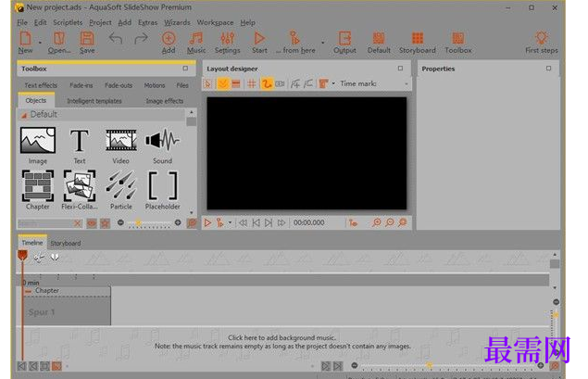
Task: Save the project with Save icon
Action: point(87,43)
